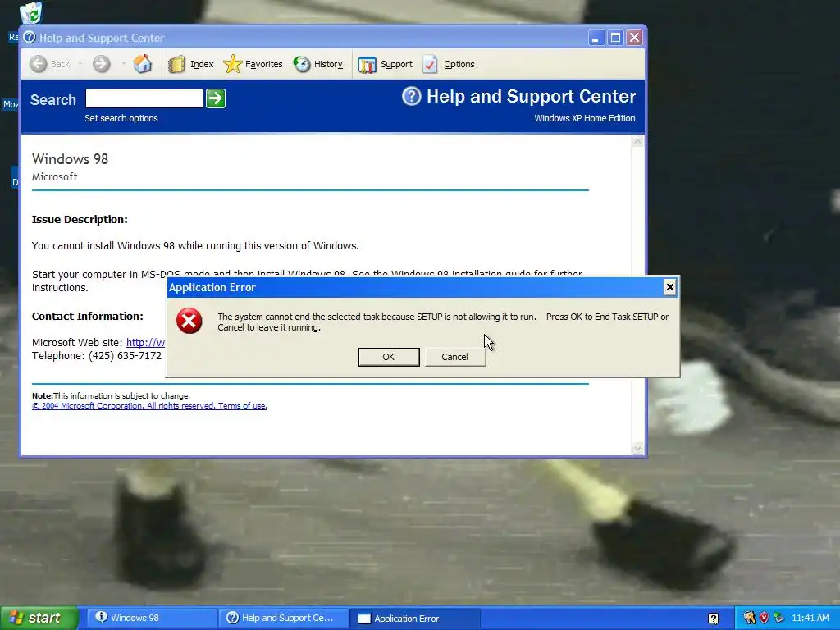This screenshot has height=630, width=840.
Task: Click the first system tray icon
Action: 749,619
